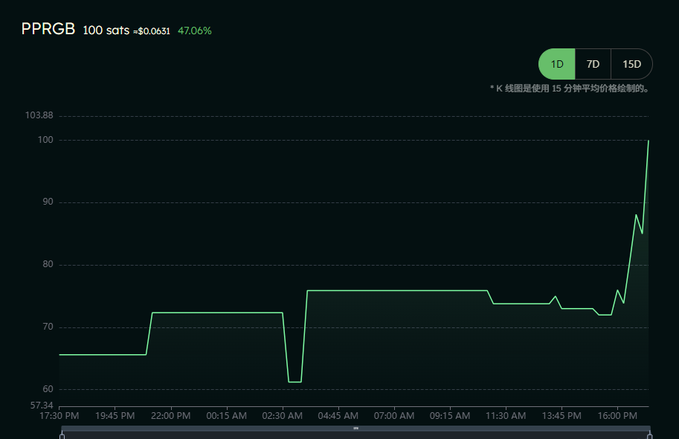Click the 22:00 PM x-axis label
The width and height of the screenshot is (679, 439).
[171, 416]
